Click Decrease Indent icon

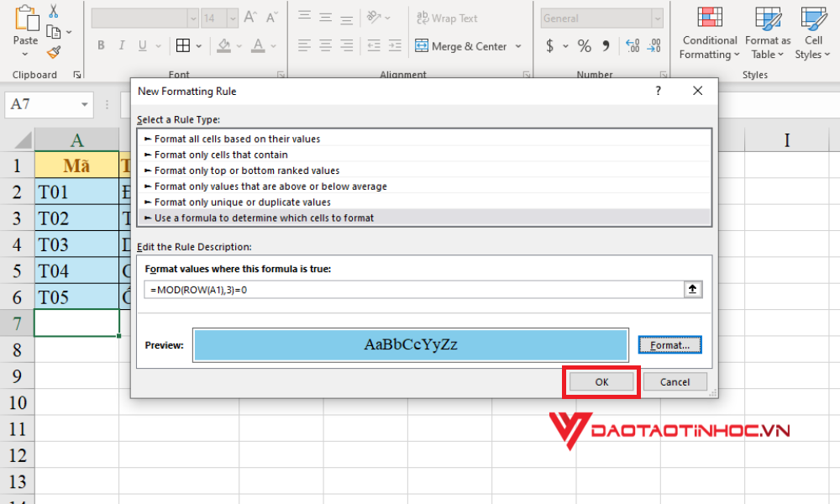(374, 45)
